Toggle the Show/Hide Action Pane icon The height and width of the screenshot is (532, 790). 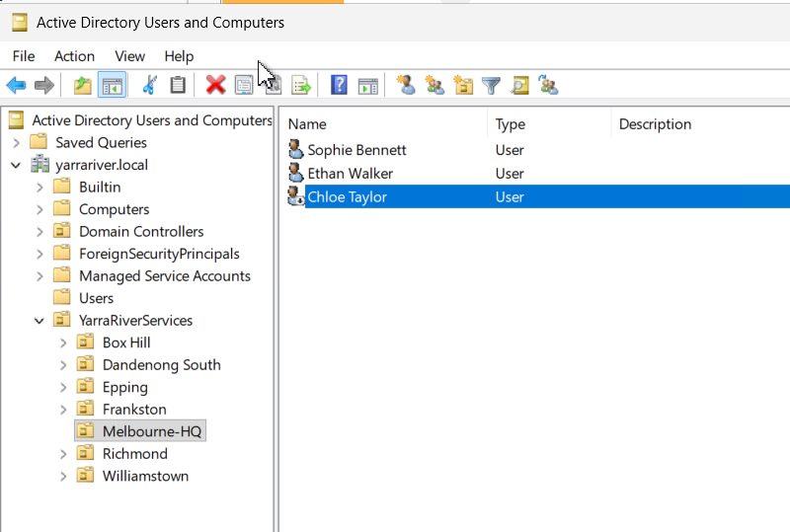coord(367,86)
